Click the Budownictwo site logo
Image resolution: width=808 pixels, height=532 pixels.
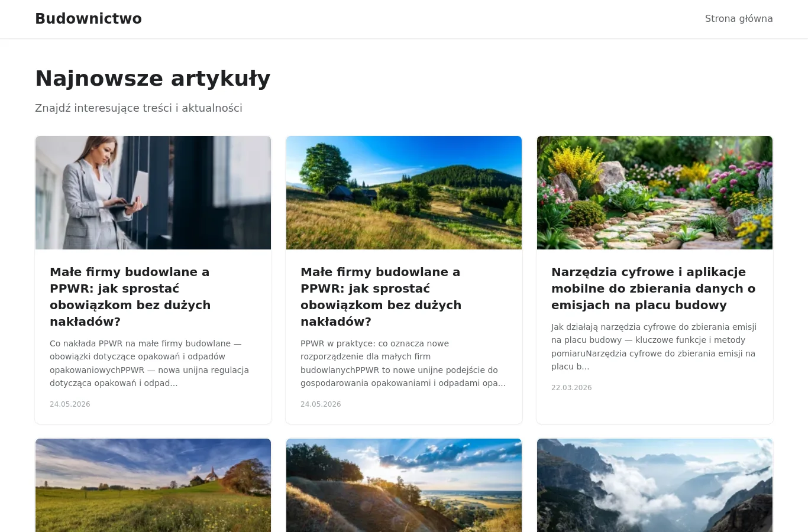click(88, 18)
